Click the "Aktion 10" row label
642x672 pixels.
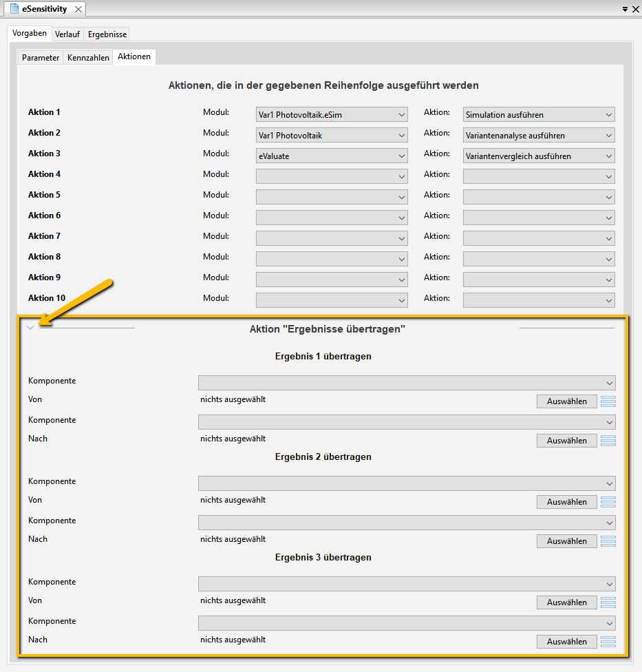(47, 298)
